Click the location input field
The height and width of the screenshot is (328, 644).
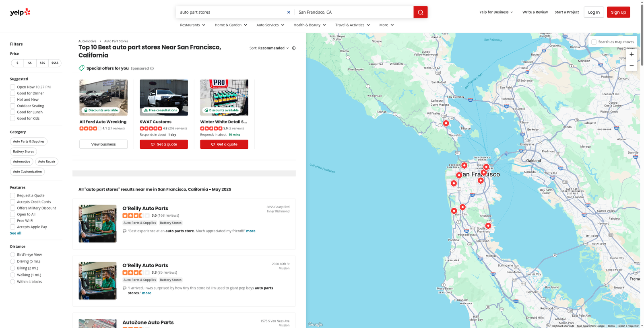pyautogui.click(x=354, y=12)
